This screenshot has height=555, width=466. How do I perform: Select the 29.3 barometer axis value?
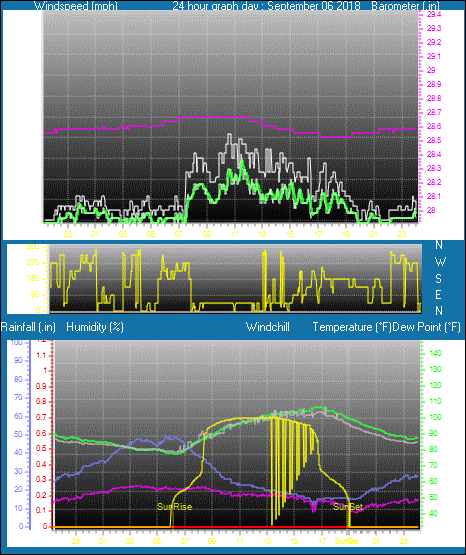pyautogui.click(x=434, y=28)
